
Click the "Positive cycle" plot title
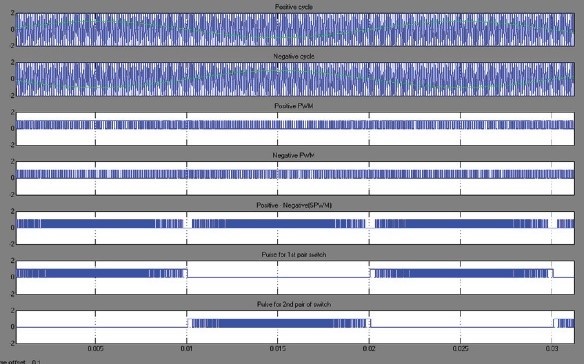(293, 7)
